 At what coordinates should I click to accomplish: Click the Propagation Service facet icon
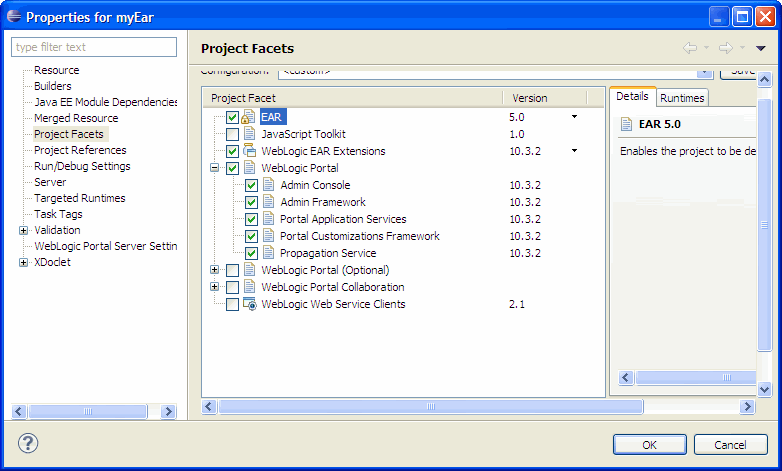pyautogui.click(x=268, y=253)
